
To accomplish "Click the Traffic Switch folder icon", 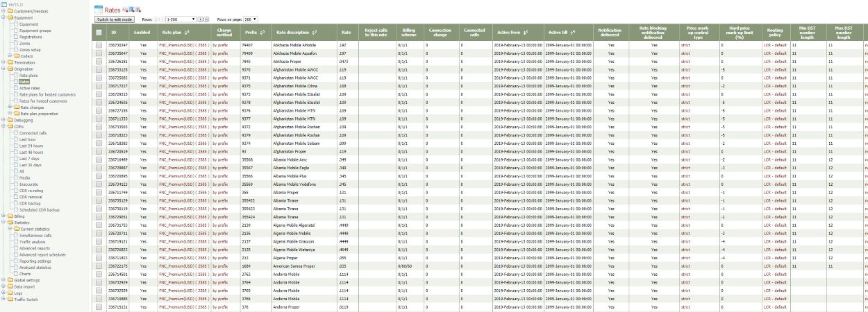I will (10, 300).
